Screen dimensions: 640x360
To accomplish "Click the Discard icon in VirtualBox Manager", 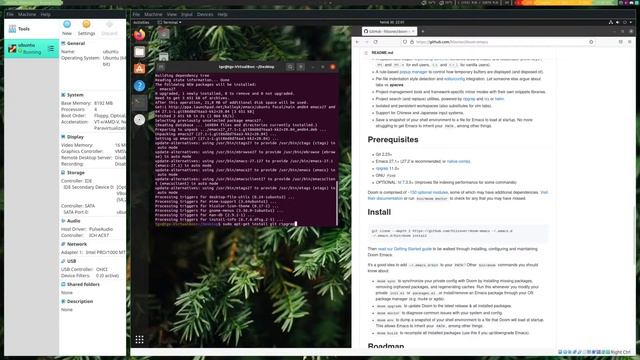I will 109,25.
